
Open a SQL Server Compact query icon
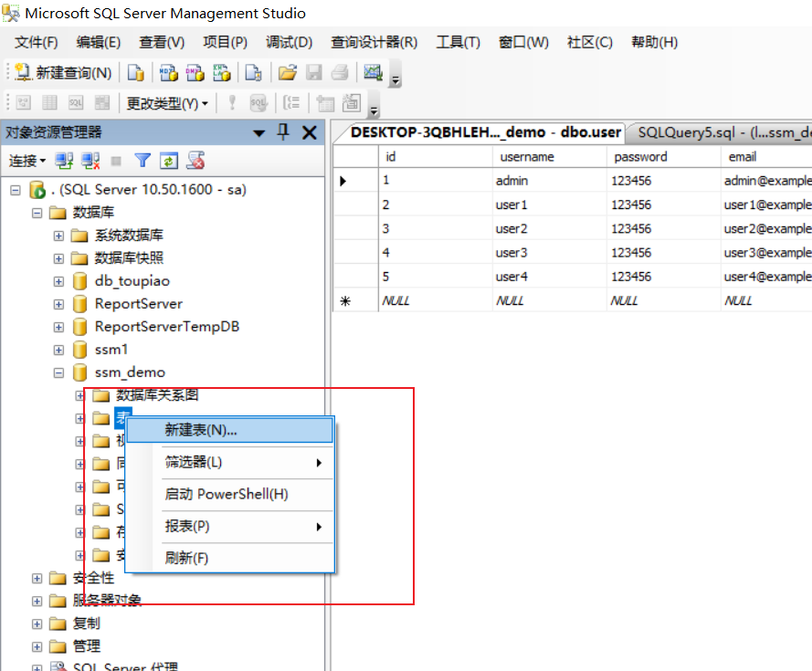pyautogui.click(x=253, y=72)
